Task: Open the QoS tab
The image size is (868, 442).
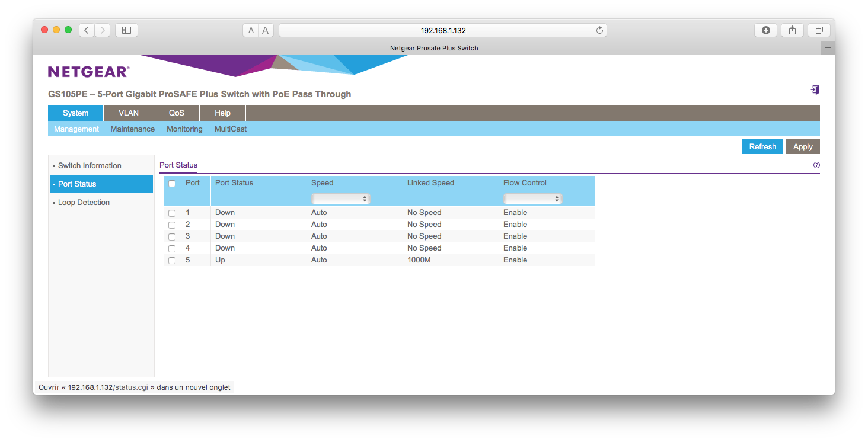Action: pos(176,113)
